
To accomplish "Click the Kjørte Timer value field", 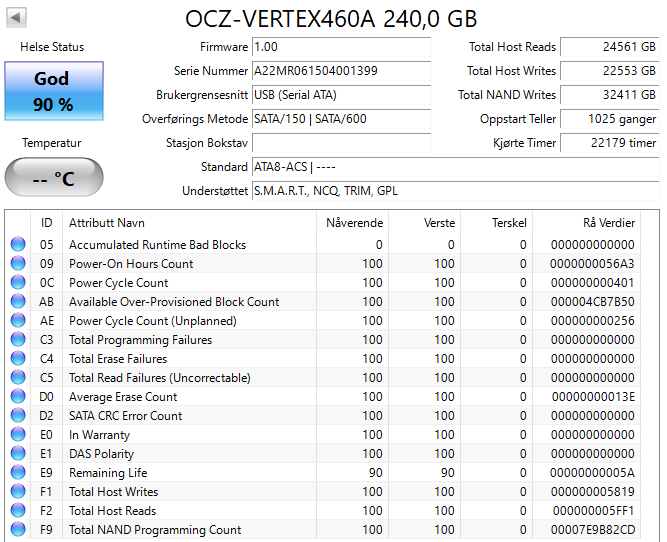I will click(608, 143).
